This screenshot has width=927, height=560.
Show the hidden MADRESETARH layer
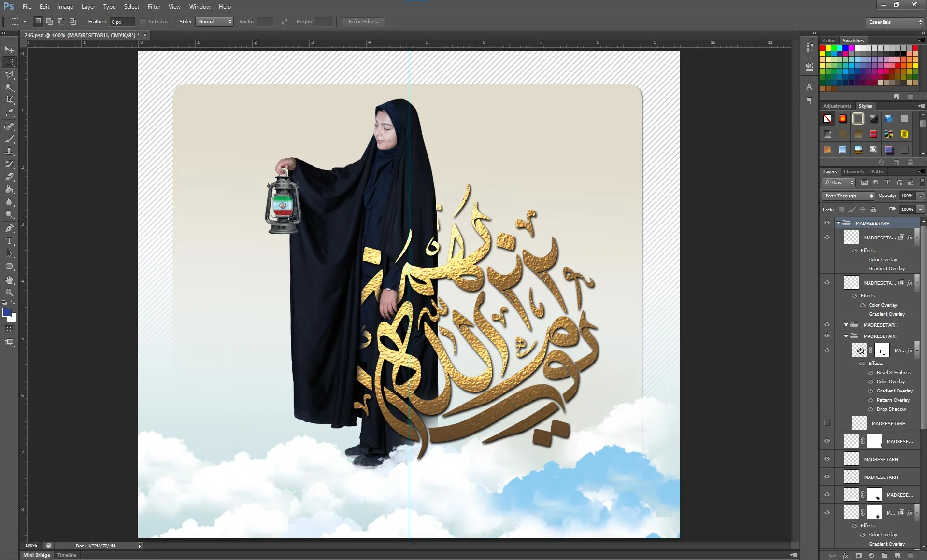pyautogui.click(x=827, y=423)
